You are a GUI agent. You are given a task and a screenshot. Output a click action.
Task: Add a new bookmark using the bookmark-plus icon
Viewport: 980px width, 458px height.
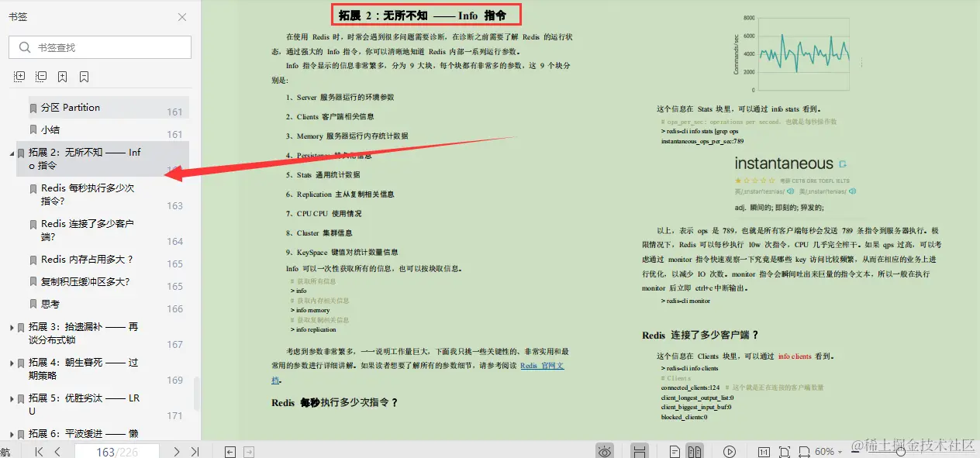pos(60,76)
